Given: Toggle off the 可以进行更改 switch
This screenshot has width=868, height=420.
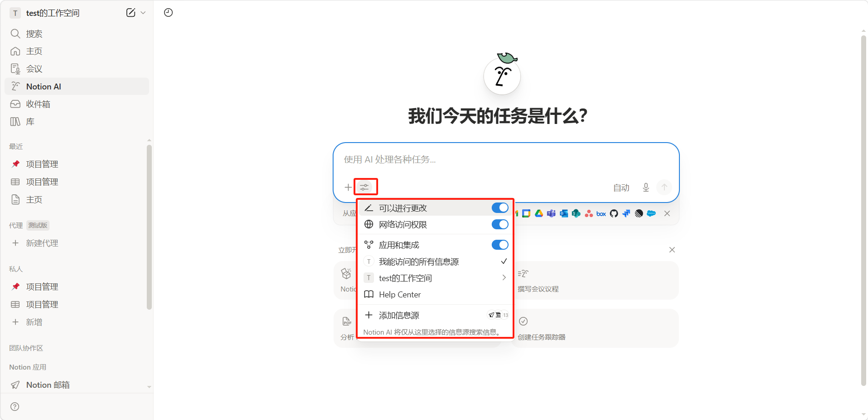Looking at the screenshot, I should coord(500,208).
